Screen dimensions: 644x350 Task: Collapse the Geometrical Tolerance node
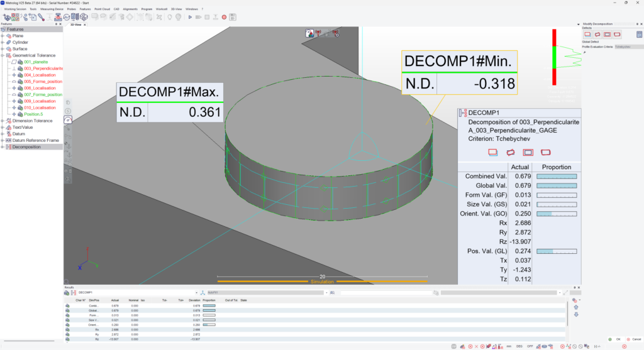[3, 55]
